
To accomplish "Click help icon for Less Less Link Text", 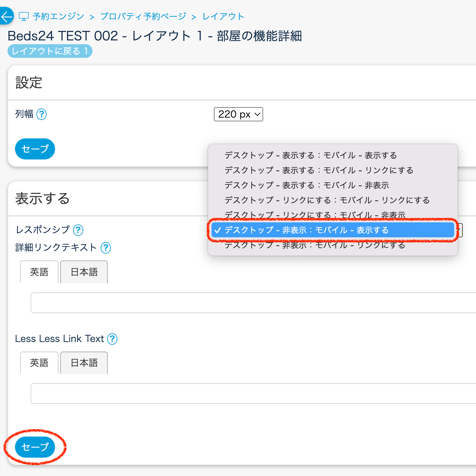I will [112, 339].
